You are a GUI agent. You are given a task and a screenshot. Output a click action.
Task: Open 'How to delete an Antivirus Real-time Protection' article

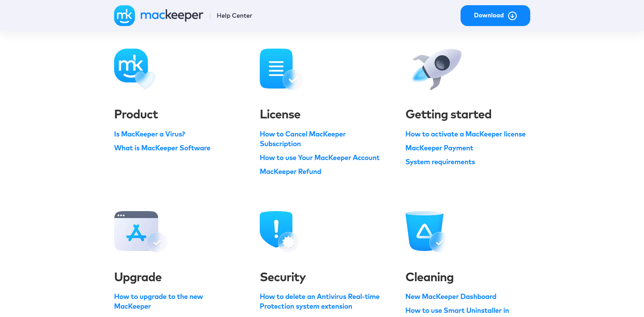pos(320,301)
